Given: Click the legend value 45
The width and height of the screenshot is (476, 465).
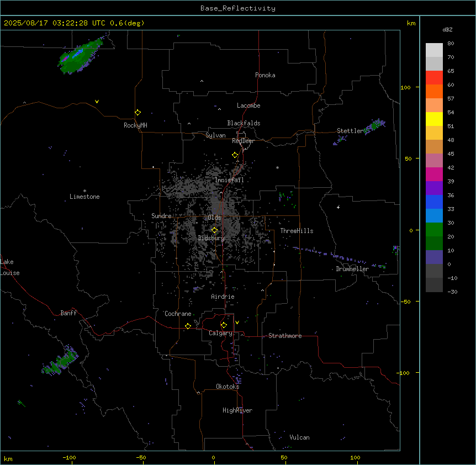Looking at the screenshot, I should pyautogui.click(x=451, y=154).
